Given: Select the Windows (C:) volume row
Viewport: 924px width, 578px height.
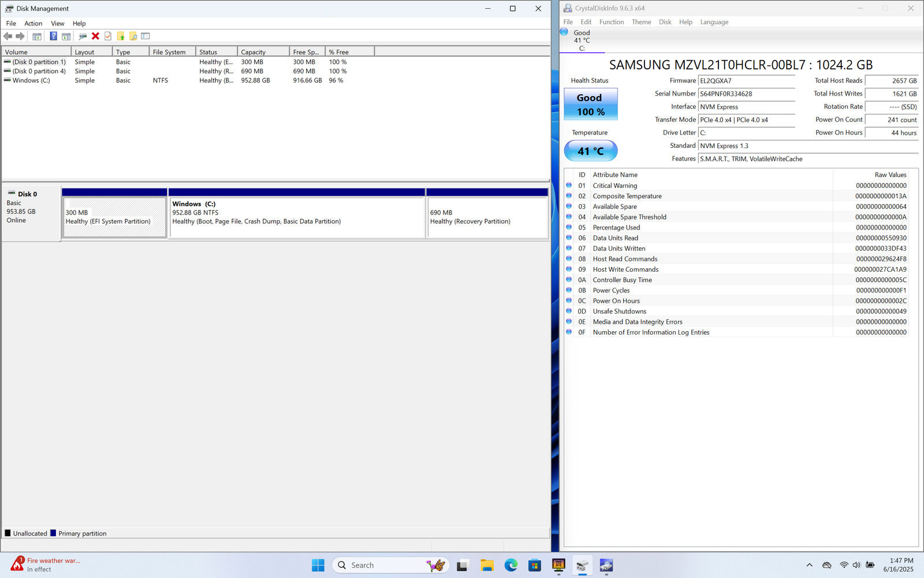Looking at the screenshot, I should point(31,80).
